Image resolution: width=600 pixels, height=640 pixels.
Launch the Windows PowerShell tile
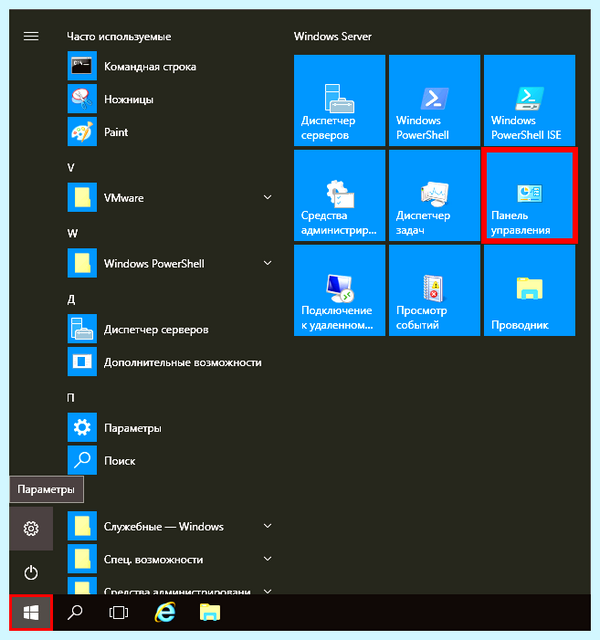pyautogui.click(x=434, y=100)
